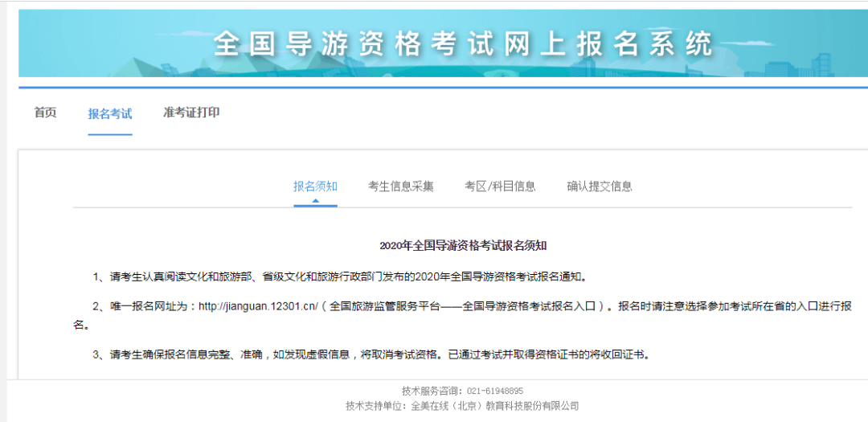Click notice item 1 about reading 报名通知
The image size is (868, 422).
click(x=339, y=277)
